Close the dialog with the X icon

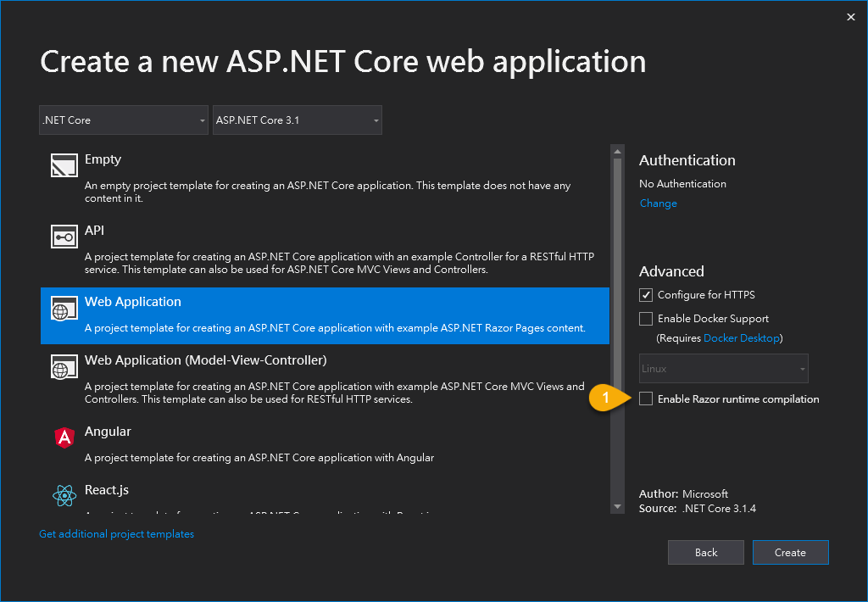pos(851,17)
